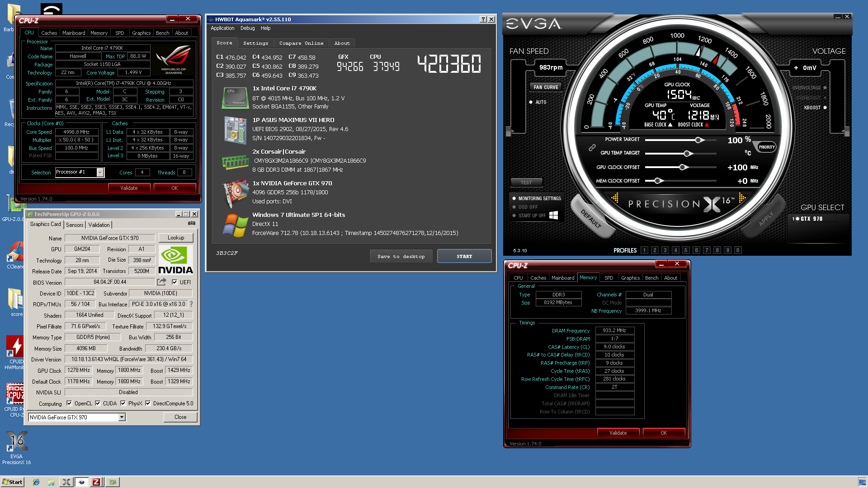This screenshot has width=868, height=488.
Task: Toggle the PhysX checkbox in GPU-Z
Action: click(x=123, y=403)
